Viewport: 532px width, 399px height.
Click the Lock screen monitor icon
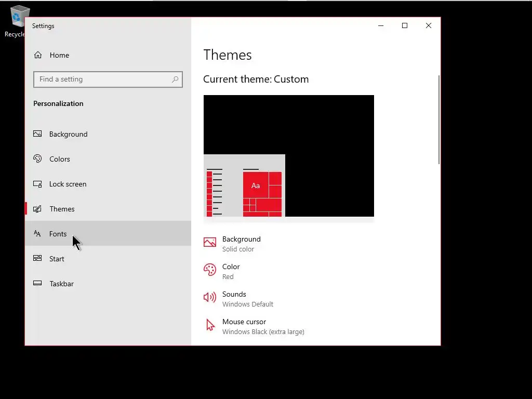pos(37,184)
